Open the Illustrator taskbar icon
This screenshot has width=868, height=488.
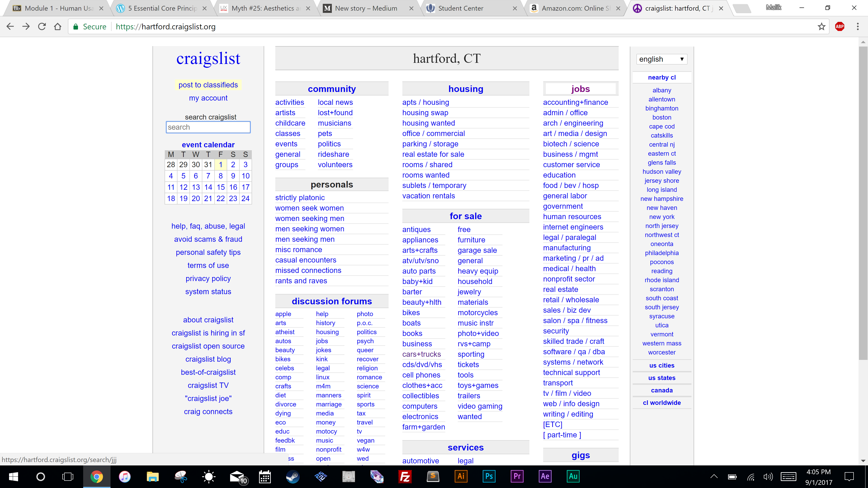coord(461,476)
